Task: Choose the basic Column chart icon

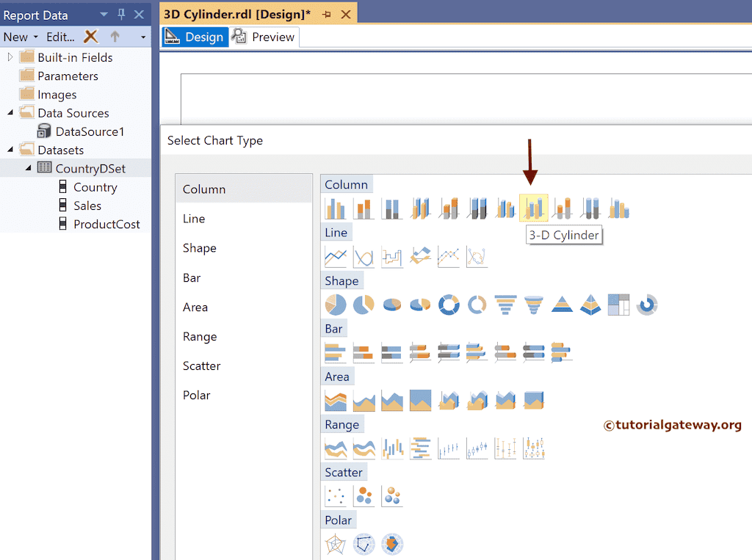Action: [335, 208]
